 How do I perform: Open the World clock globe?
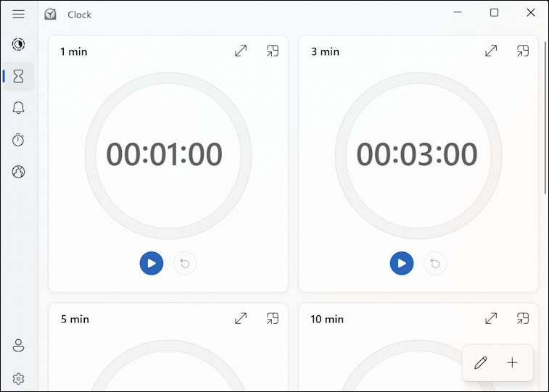pos(19,172)
